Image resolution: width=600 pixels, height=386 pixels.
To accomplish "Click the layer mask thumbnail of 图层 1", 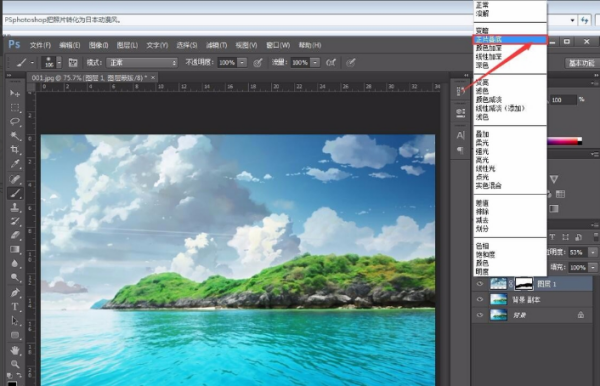I will (x=524, y=283).
